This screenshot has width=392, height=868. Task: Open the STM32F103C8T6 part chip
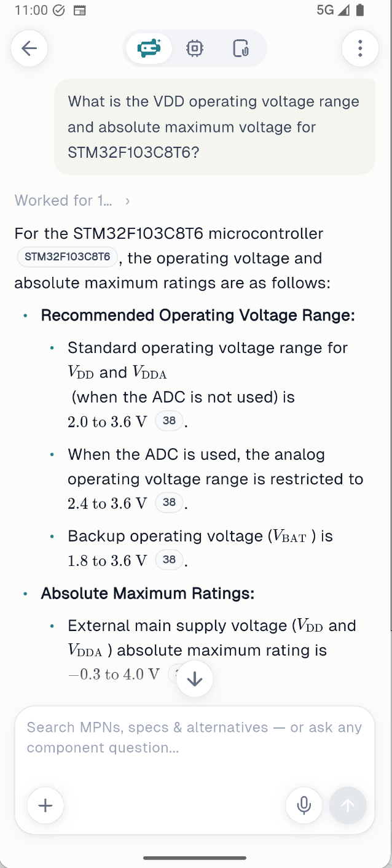click(x=68, y=257)
